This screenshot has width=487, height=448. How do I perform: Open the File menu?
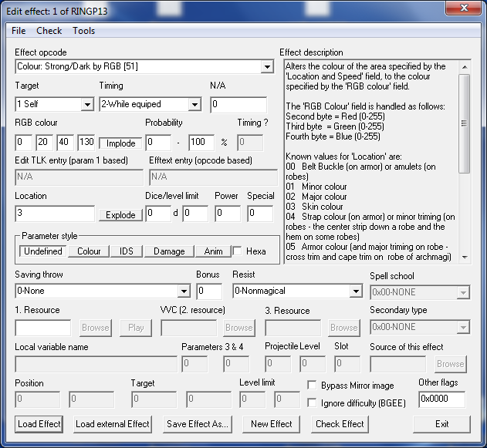click(x=19, y=31)
